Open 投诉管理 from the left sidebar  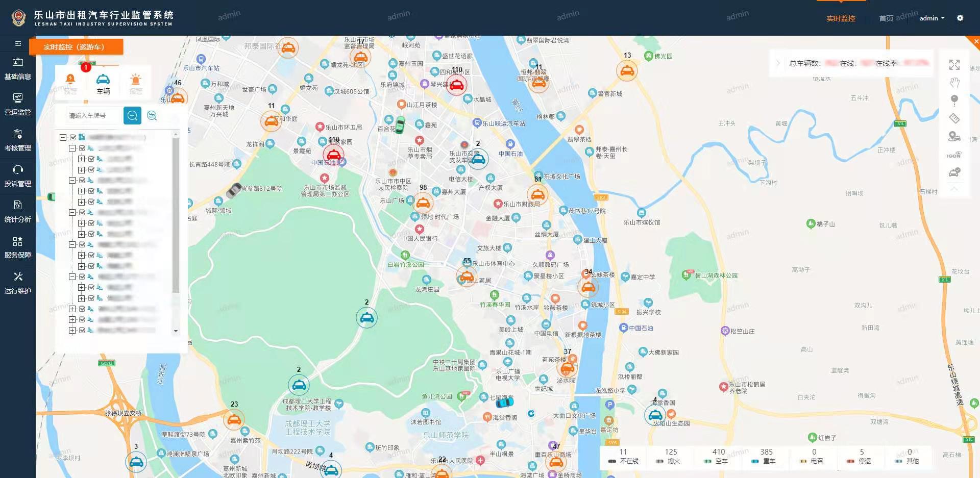pyautogui.click(x=18, y=175)
